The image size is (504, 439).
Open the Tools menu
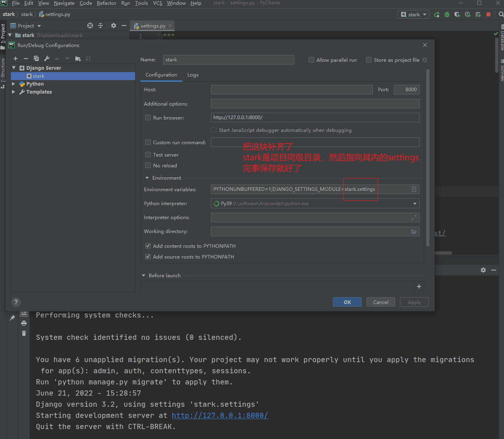tap(142, 3)
